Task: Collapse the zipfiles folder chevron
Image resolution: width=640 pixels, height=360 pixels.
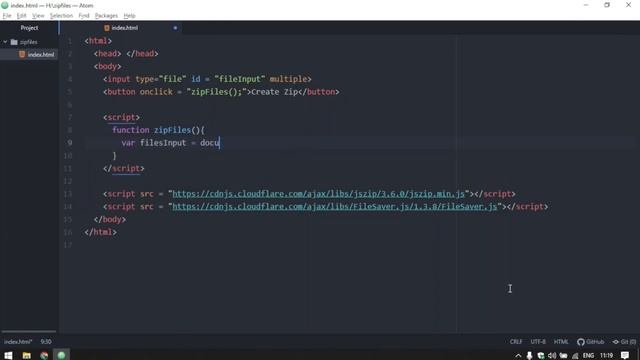Action: 5,42
